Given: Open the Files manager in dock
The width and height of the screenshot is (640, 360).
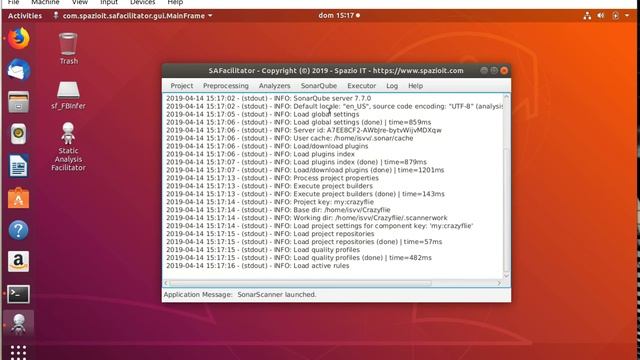Looking at the screenshot, I should tap(18, 102).
